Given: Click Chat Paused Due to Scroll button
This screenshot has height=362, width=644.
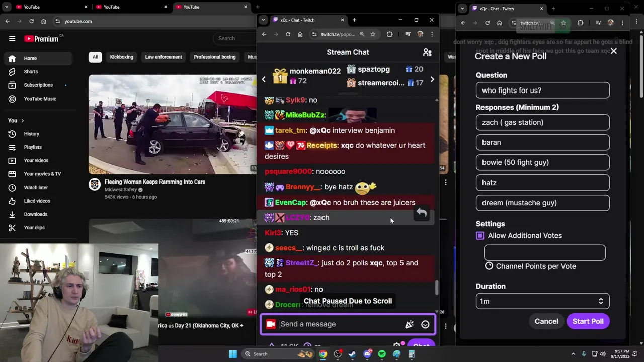Looking at the screenshot, I should point(348,301).
